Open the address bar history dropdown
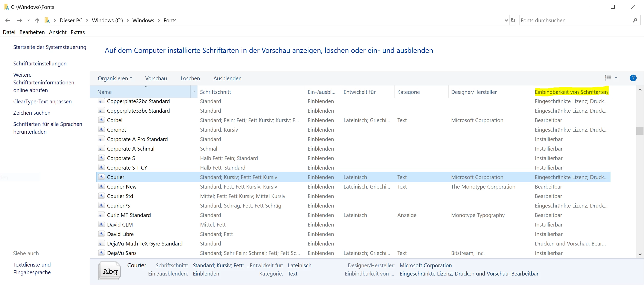Screen dimensions: 644x285 [506, 20]
